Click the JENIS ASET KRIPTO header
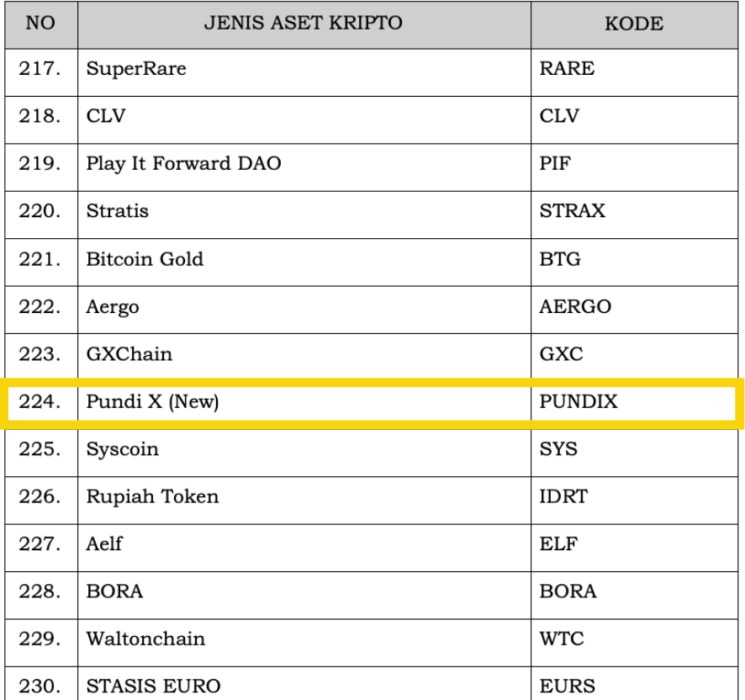Viewport: 745px width, 700px height. [304, 24]
